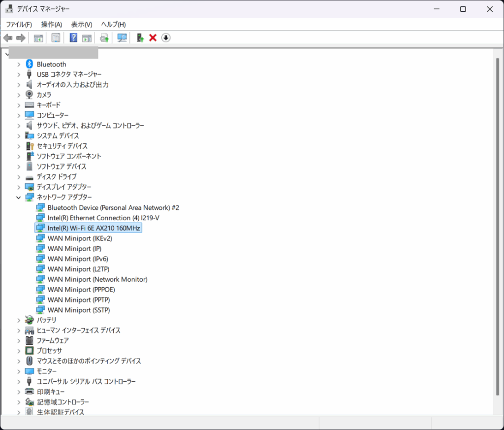The image size is (504, 430).
Task: Select Bluetooth Device (Personal Area Network) #2
Action: click(x=113, y=207)
